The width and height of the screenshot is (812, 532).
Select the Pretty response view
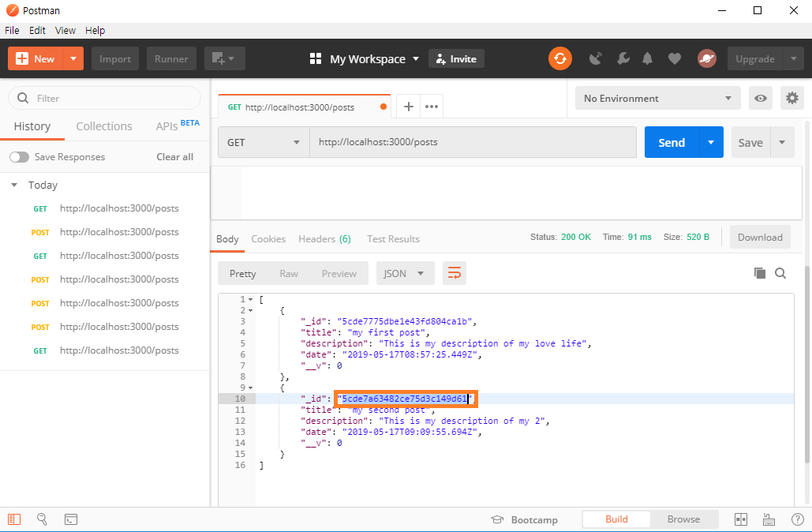(242, 274)
